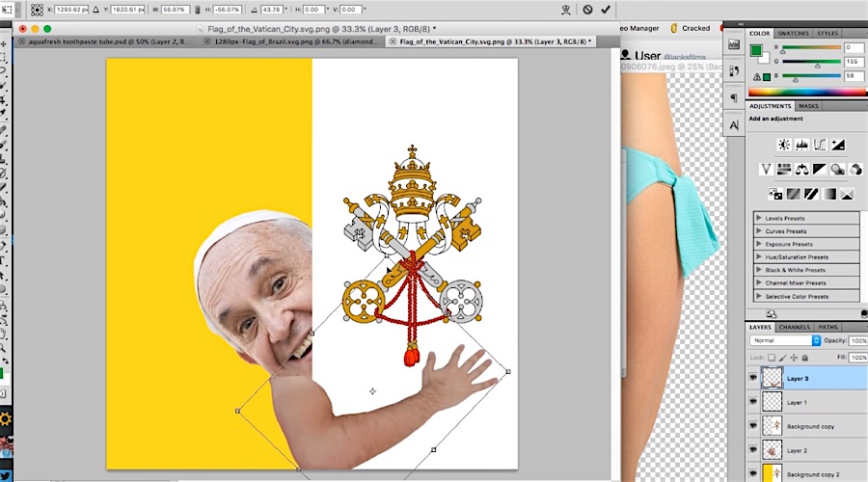Click the green foreground color swatch
Image resolution: width=868 pixels, height=482 pixels.
tap(755, 50)
